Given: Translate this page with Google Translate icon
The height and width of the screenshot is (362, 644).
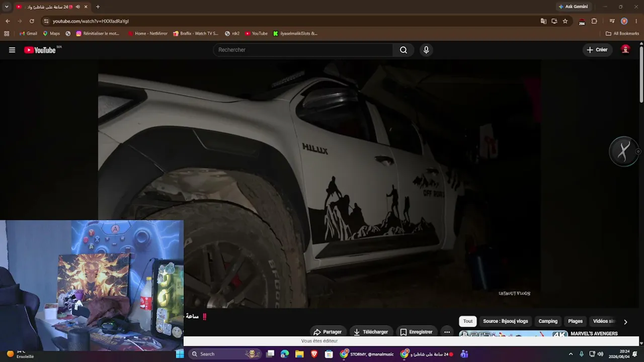Looking at the screenshot, I should click(543, 21).
